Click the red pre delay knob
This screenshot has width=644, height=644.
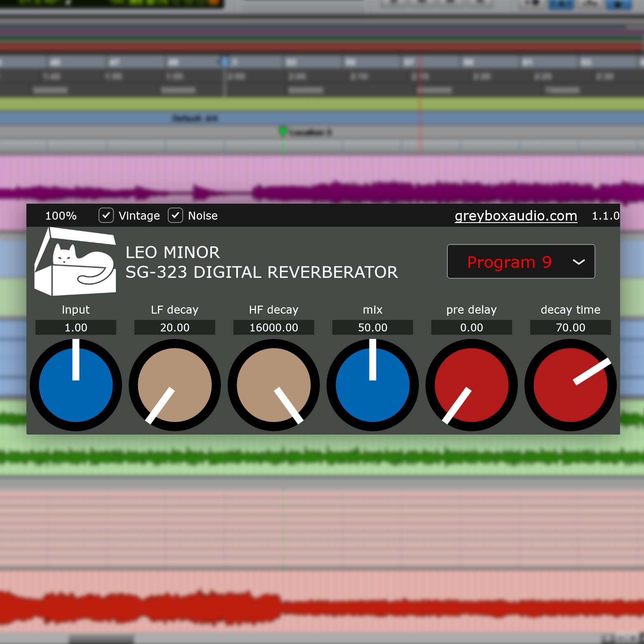coord(472,385)
